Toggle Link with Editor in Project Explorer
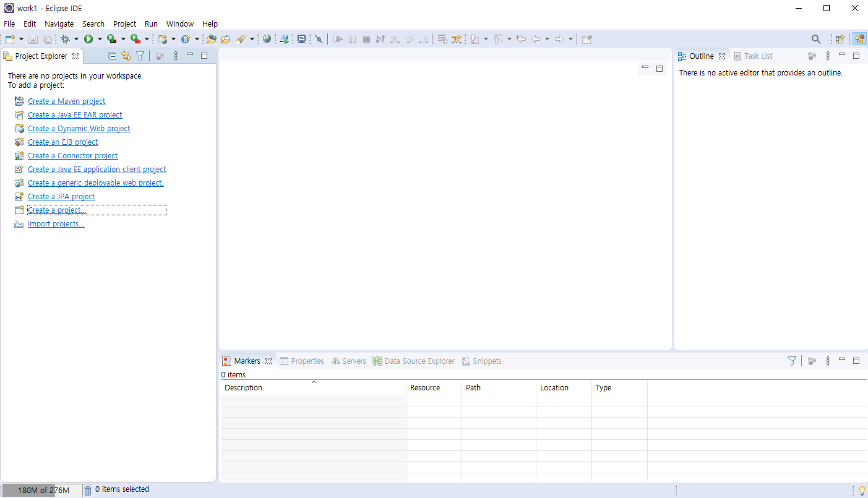868x498 pixels. coord(126,56)
